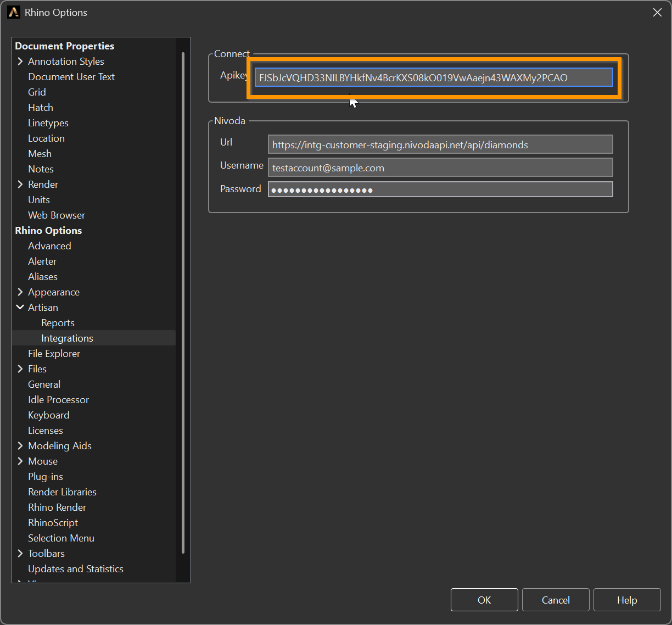Select the Annotation Styles item
Image resolution: width=672 pixels, height=625 pixels.
[66, 62]
